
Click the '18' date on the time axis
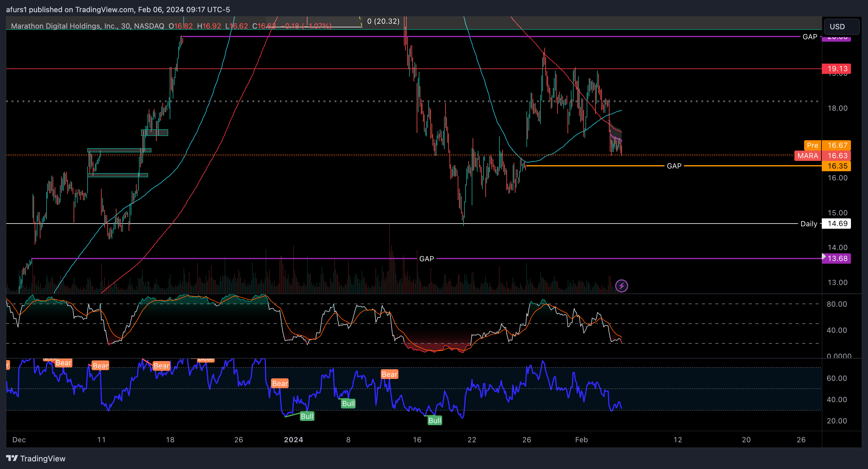click(x=170, y=440)
